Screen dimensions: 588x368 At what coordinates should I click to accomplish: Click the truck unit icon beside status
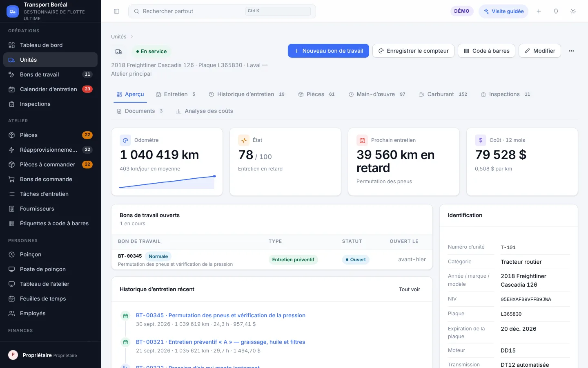(118, 52)
